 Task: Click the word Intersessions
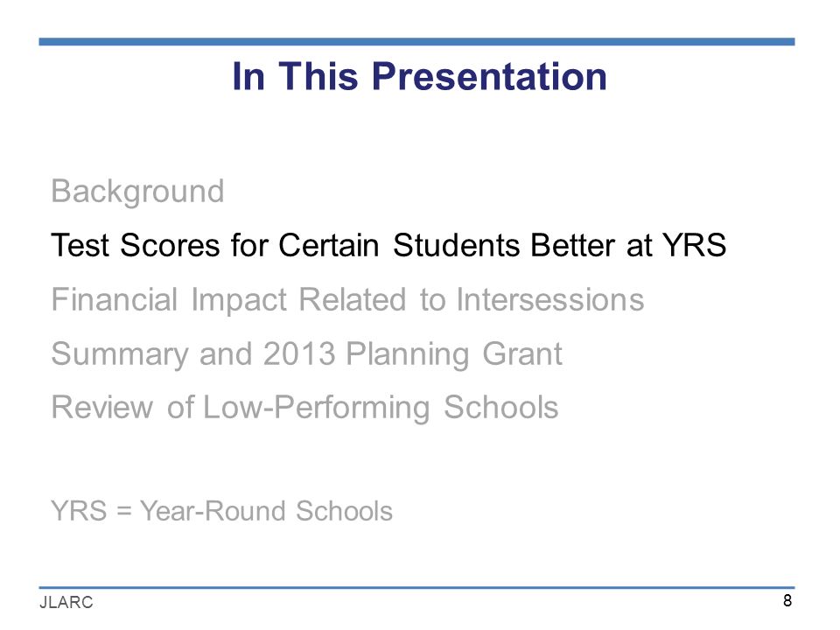[x=550, y=299]
